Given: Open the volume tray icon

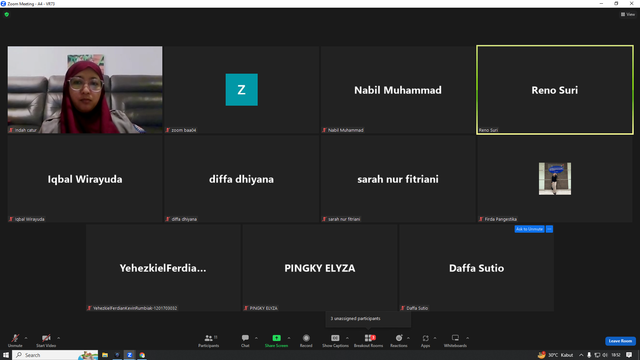Looking at the screenshot, I should coord(605,355).
